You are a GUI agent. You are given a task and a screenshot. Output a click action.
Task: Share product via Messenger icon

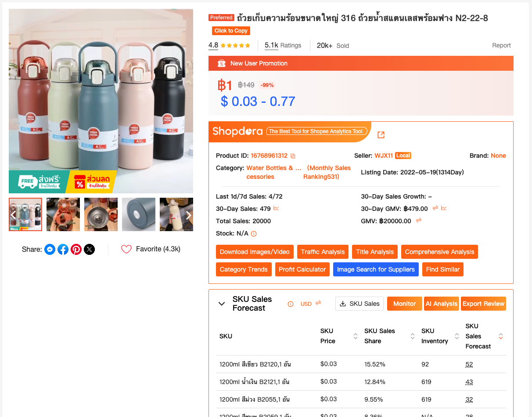click(x=50, y=250)
